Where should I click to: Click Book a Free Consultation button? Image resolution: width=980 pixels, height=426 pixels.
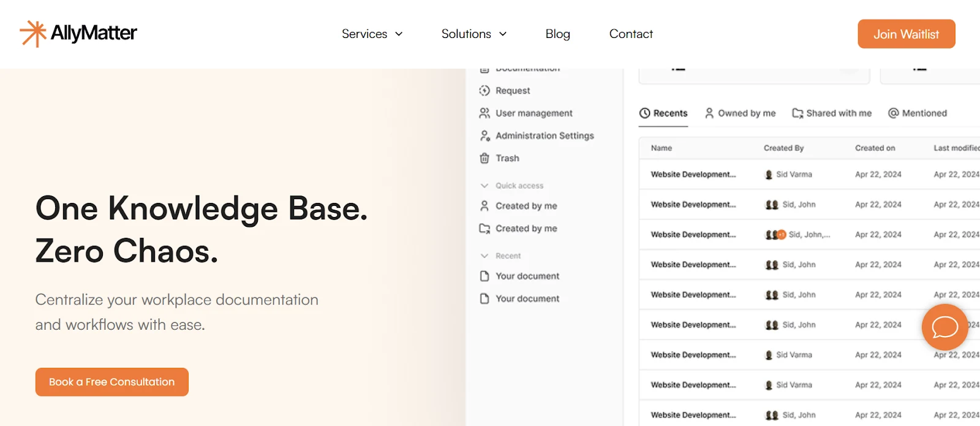112,382
